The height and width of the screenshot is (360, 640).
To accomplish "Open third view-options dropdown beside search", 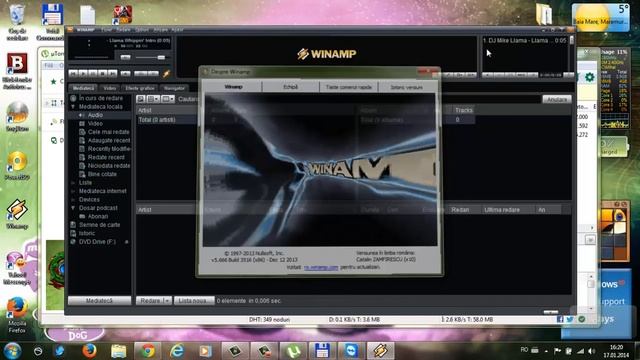I will pos(168,99).
